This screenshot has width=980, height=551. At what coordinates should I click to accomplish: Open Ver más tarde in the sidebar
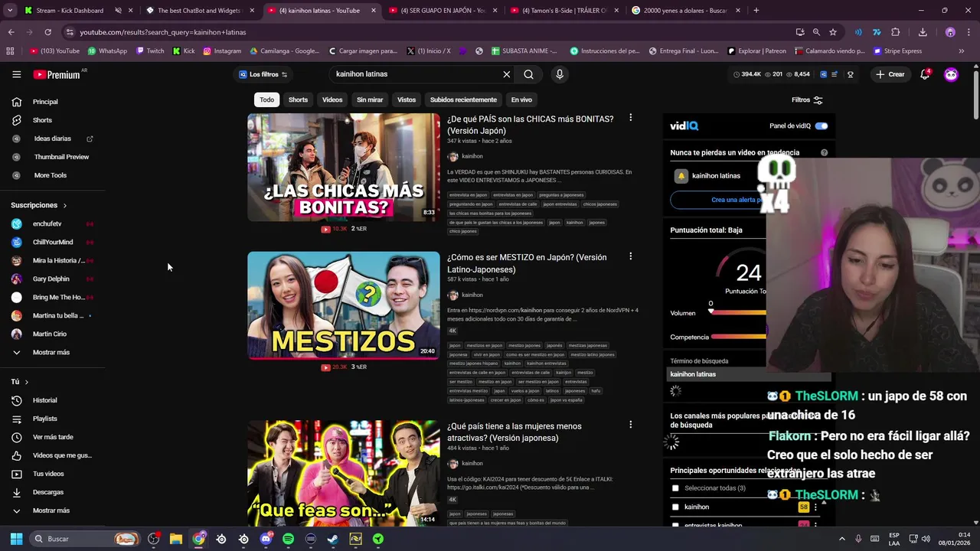[x=54, y=437]
